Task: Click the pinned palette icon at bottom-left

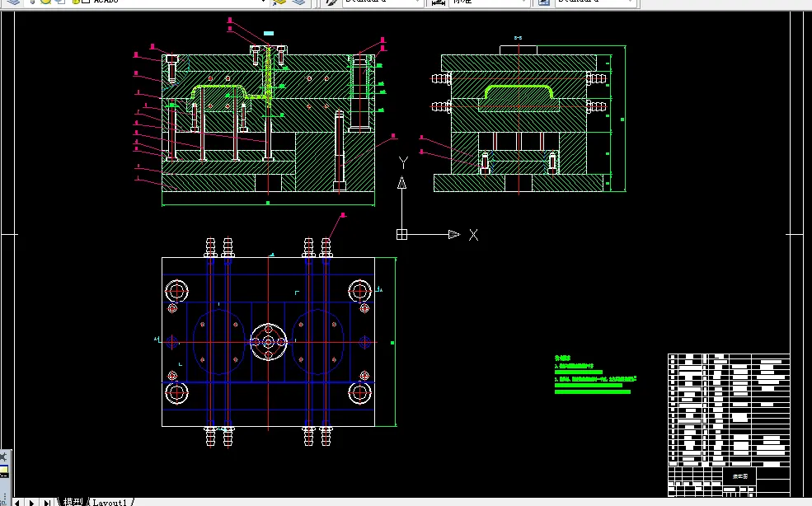Action: pos(3,456)
